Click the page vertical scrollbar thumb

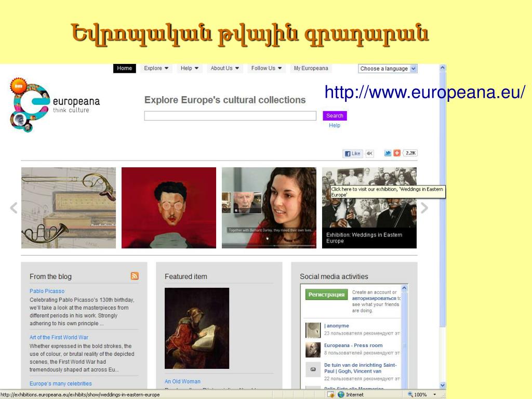coord(443,199)
